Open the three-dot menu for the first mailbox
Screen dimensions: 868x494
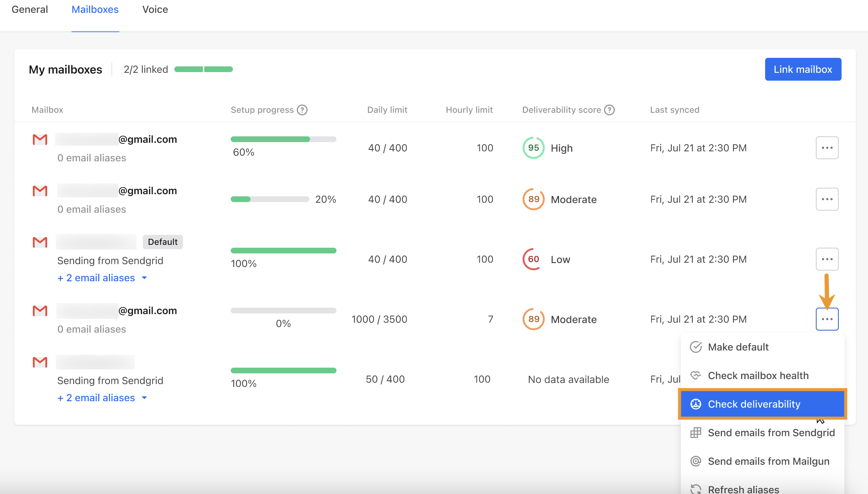point(827,147)
